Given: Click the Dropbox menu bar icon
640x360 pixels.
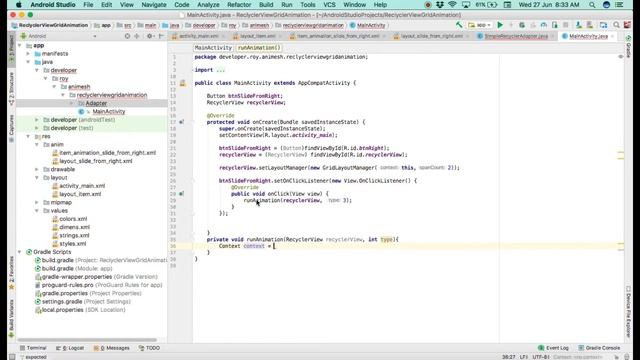Looking at the screenshot, I should [440, 5].
